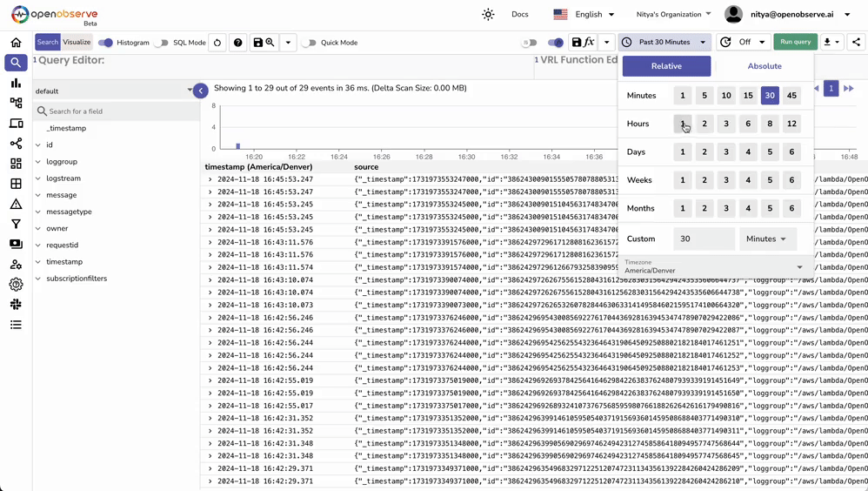The width and height of the screenshot is (868, 491).
Task: Select 12 in the Hours row
Action: pos(791,124)
